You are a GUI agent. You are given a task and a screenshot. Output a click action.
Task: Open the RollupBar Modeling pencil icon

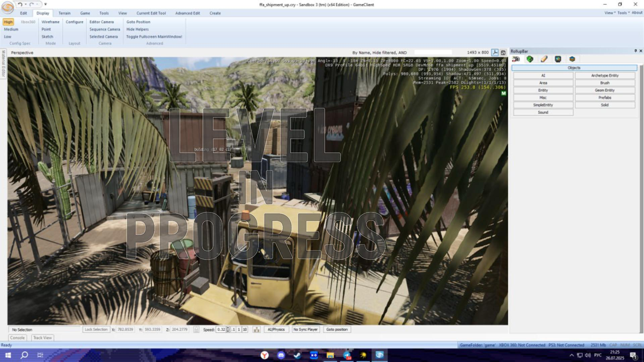(544, 59)
